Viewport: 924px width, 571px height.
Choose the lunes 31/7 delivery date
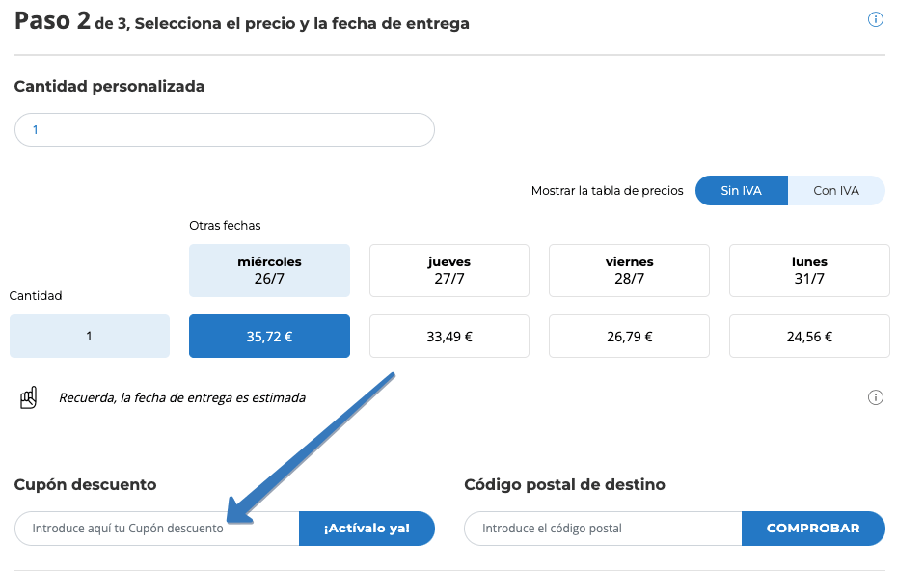click(808, 270)
